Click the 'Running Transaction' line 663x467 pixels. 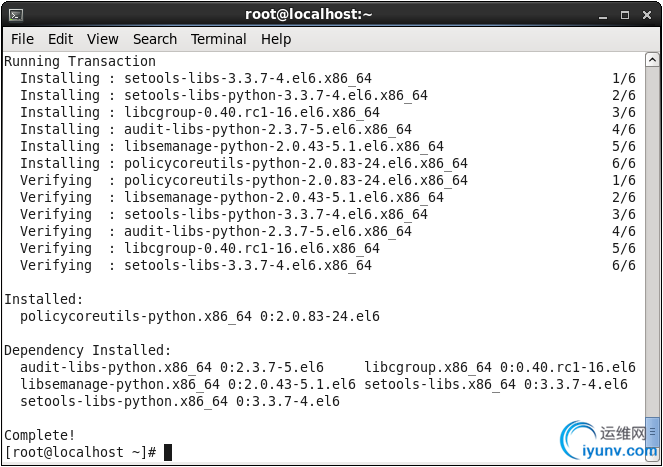[x=80, y=61]
